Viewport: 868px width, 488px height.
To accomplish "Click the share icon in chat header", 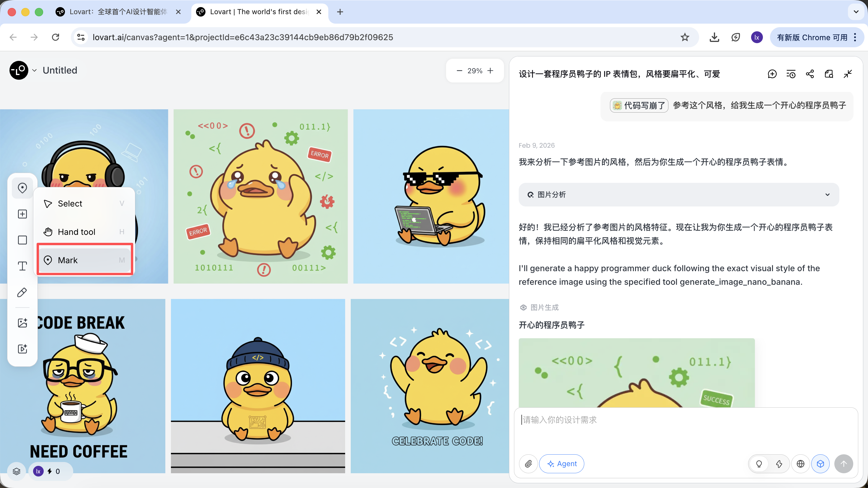I will pos(810,74).
